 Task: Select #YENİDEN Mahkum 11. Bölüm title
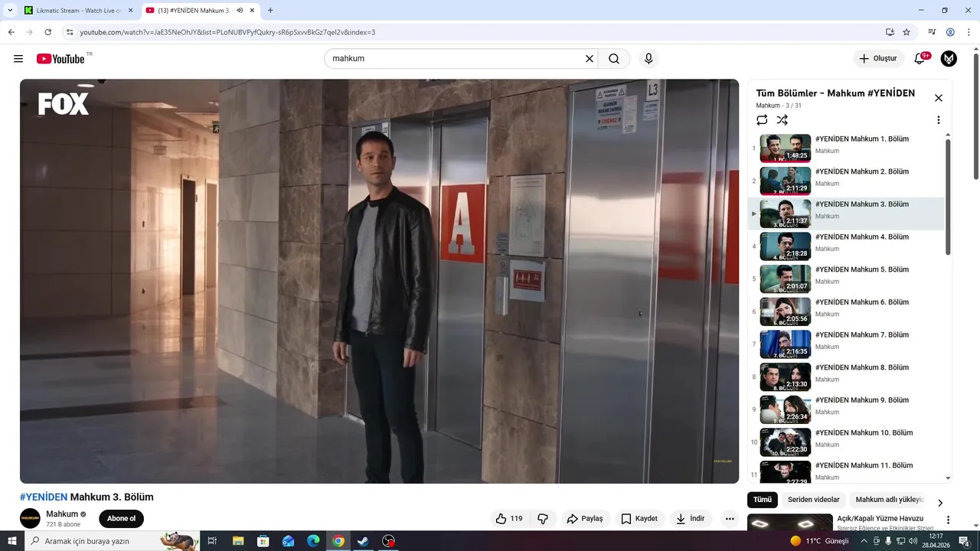coord(864,465)
